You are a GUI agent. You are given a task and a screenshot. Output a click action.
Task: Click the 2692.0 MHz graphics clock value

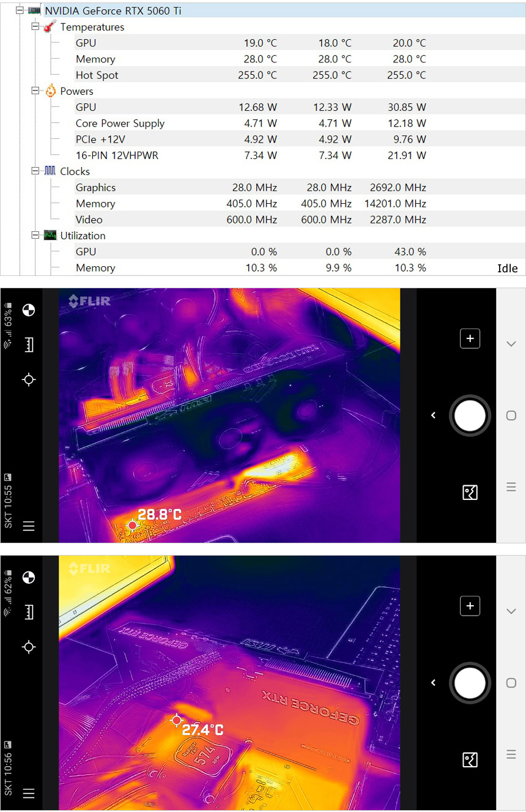398,187
